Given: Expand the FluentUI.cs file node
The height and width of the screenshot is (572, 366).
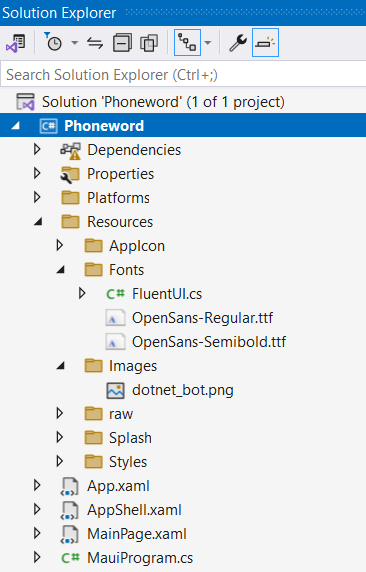Looking at the screenshot, I should point(82,294).
